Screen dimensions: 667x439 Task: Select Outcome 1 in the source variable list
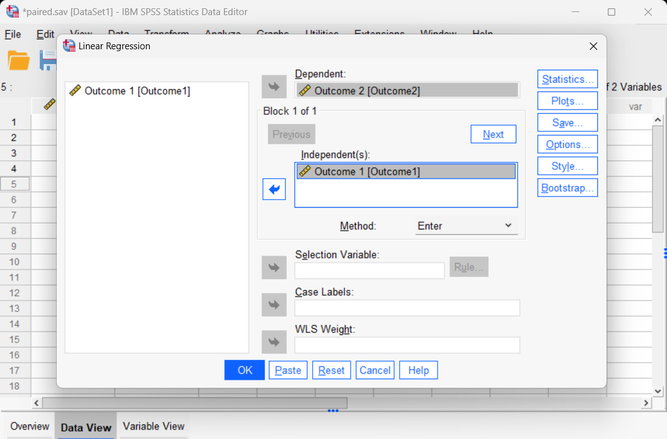tap(130, 91)
